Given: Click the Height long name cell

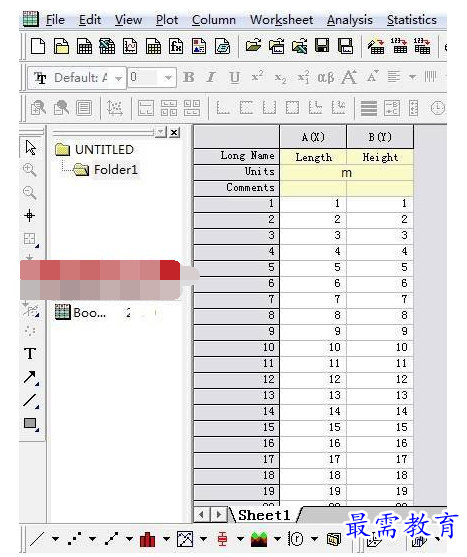Looking at the screenshot, I should [380, 157].
